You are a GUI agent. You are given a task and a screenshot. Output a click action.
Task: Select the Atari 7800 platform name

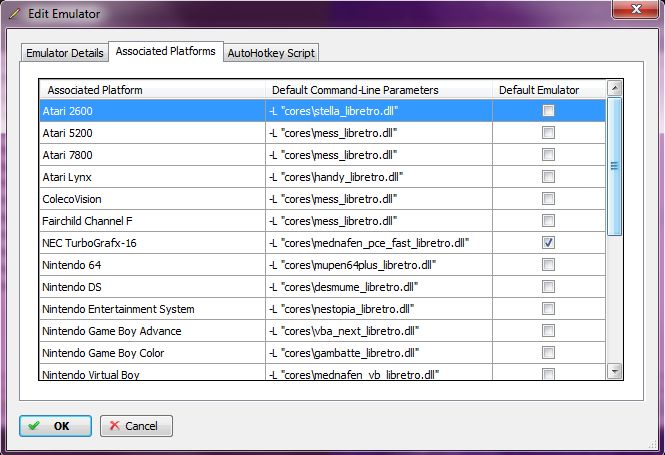pos(67,155)
